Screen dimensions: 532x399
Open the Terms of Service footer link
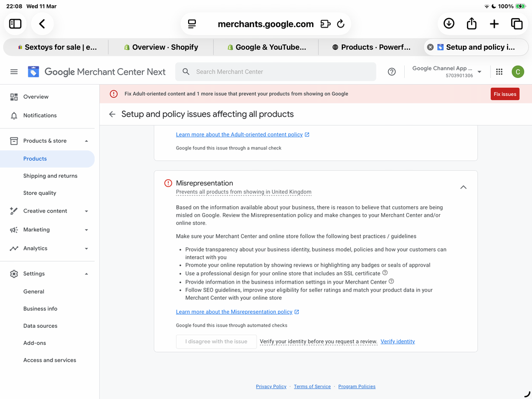coord(312,387)
